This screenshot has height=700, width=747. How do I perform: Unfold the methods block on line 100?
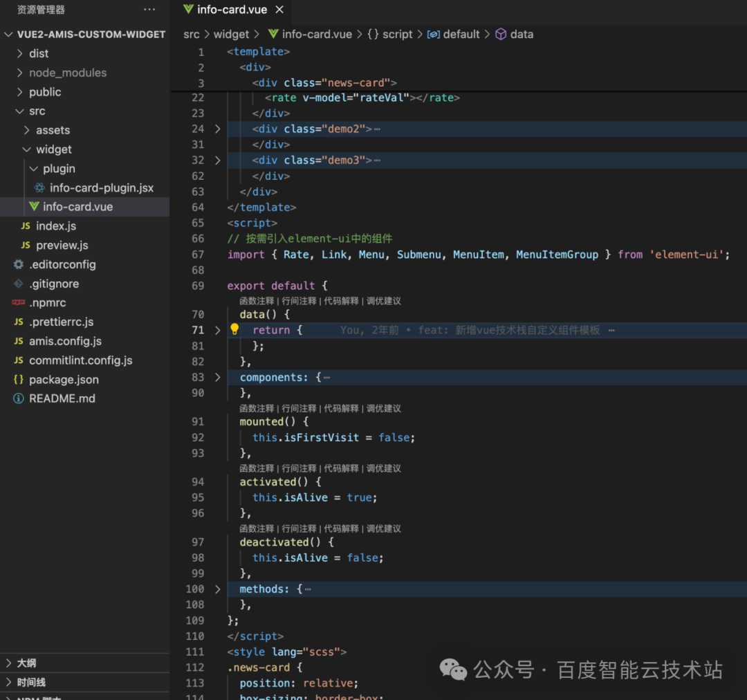218,589
